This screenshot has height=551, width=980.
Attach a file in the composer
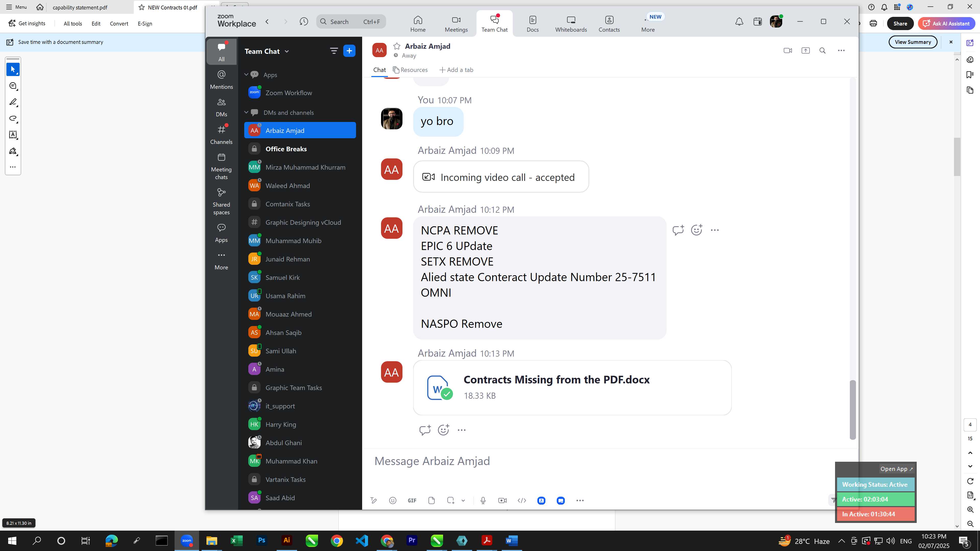pos(431,500)
